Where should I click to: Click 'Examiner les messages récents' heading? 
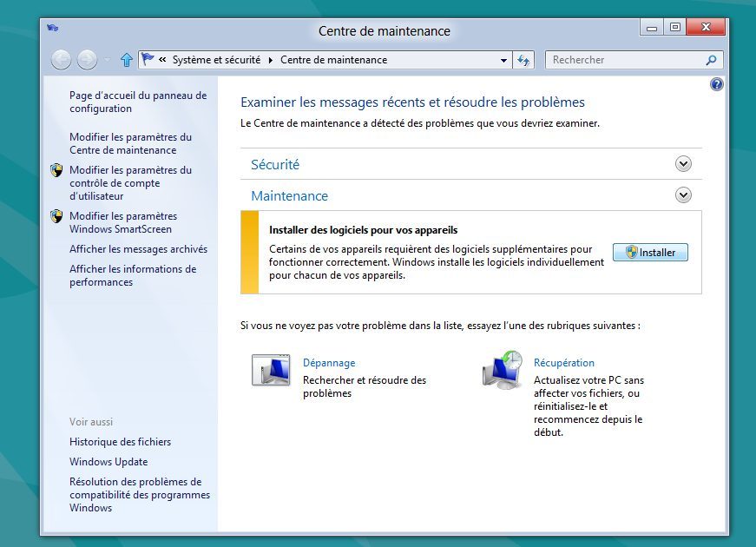412,102
